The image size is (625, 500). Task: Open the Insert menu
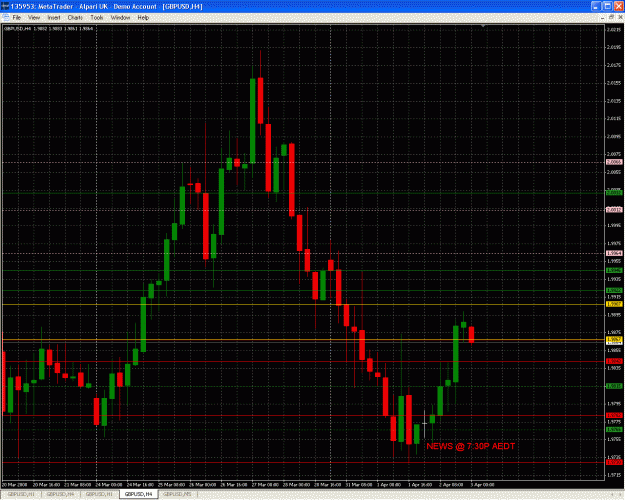click(54, 18)
